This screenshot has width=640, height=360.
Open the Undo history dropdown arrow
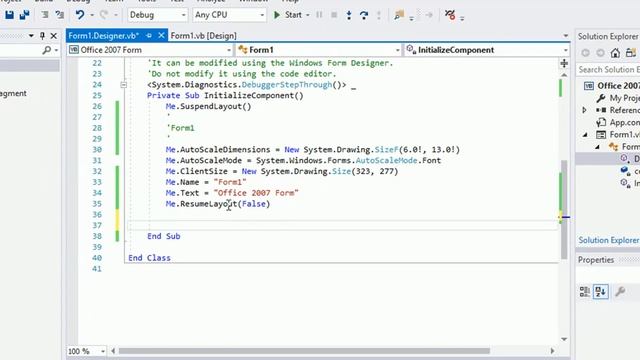tap(92, 15)
